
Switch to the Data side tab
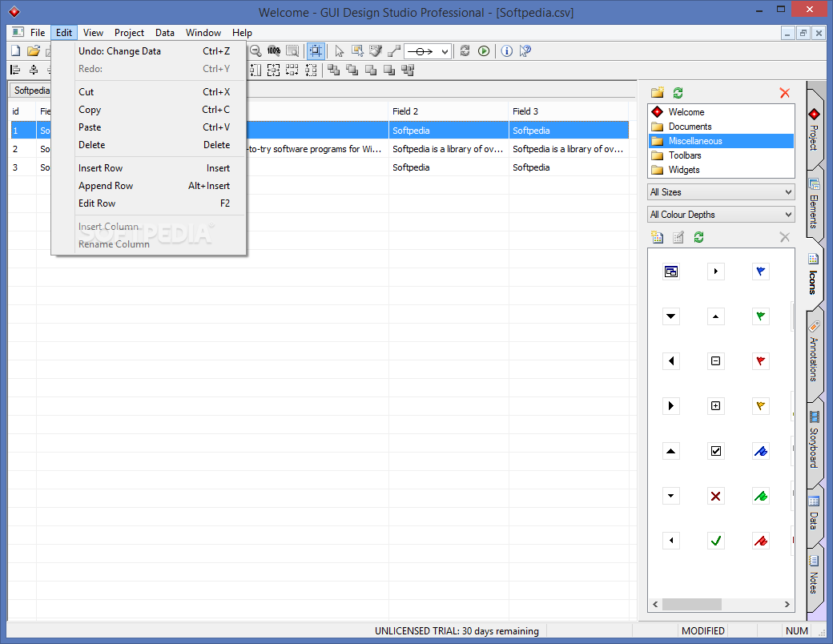(814, 513)
